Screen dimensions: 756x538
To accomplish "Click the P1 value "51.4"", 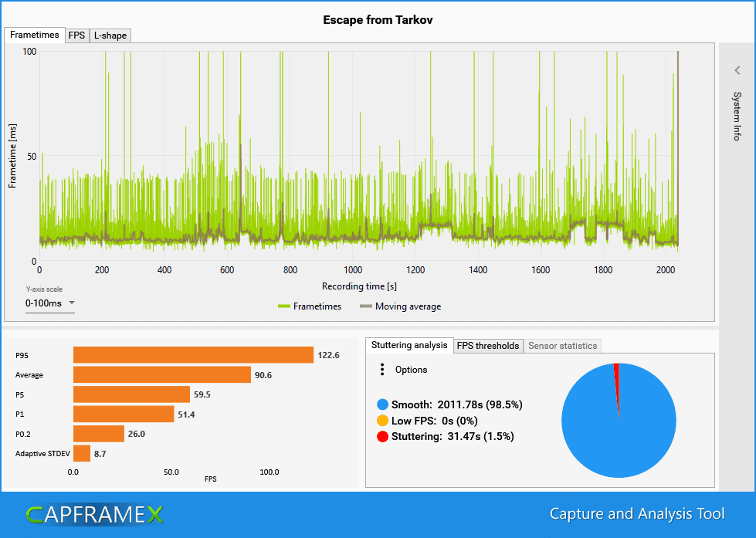I will [x=186, y=414].
